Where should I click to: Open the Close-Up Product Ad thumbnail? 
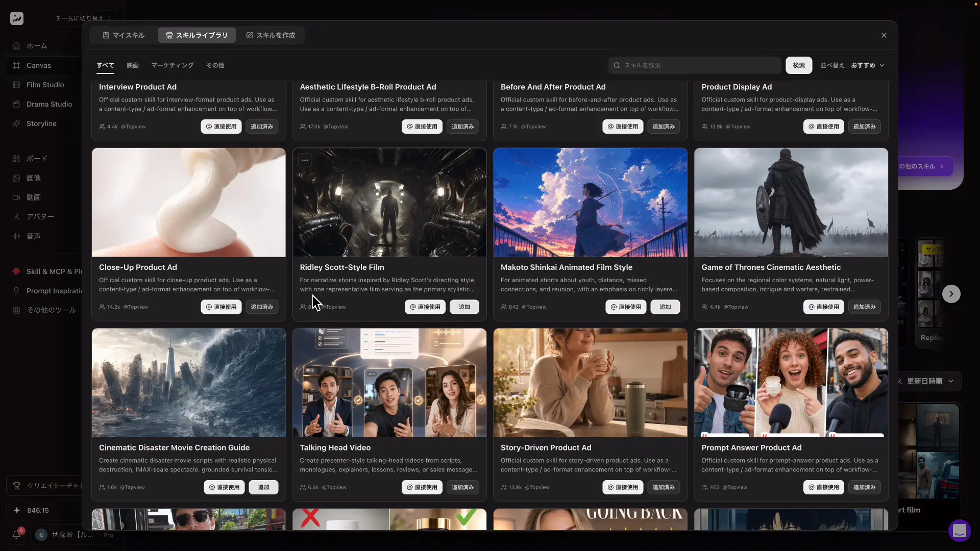[x=189, y=203]
